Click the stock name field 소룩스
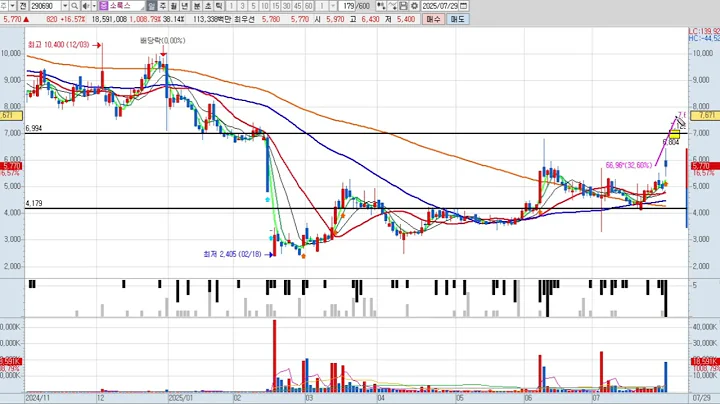This screenshot has width=720, height=404. click(126, 6)
